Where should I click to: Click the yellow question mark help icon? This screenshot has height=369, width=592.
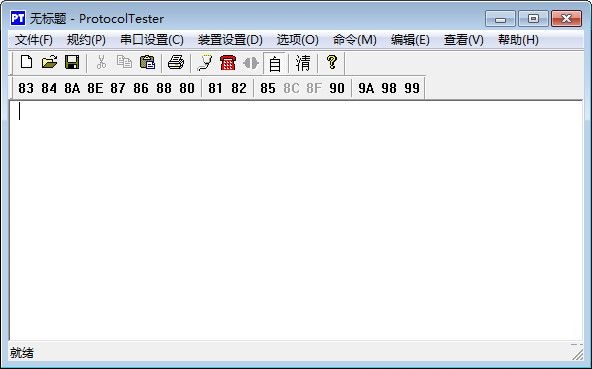pyautogui.click(x=332, y=62)
